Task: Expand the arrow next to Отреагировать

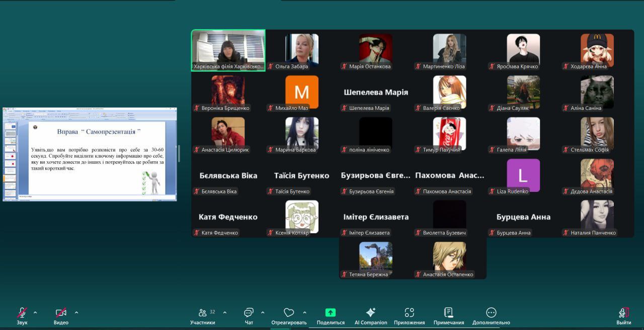Action: pos(304,312)
